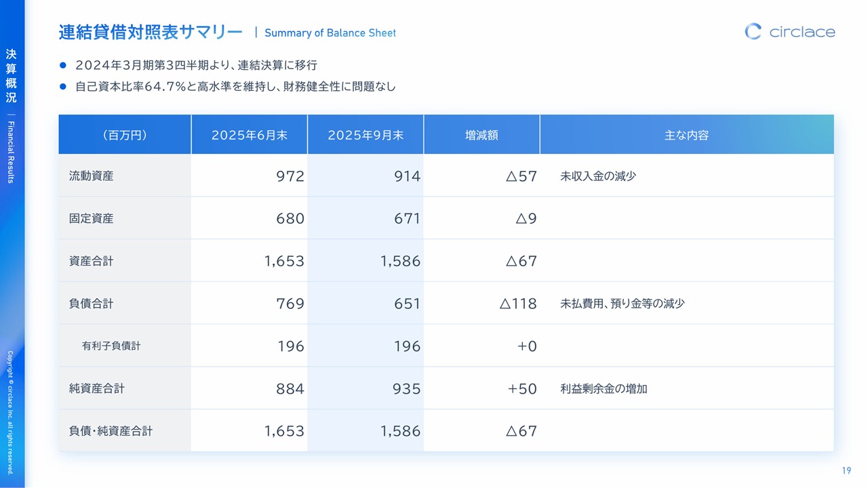This screenshot has width=868, height=488.
Task: Click the 利益剰余金の増加 note
Action: pos(604,389)
